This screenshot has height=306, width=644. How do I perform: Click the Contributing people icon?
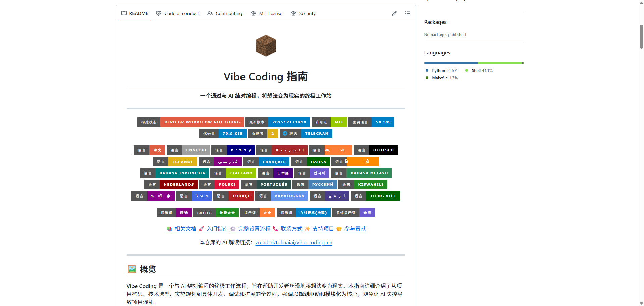(x=210, y=13)
